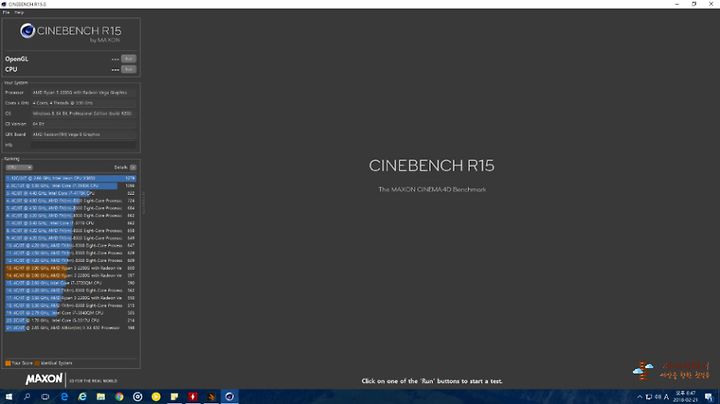Open Task View on the taskbar
The width and height of the screenshot is (720, 404).
(x=45, y=397)
